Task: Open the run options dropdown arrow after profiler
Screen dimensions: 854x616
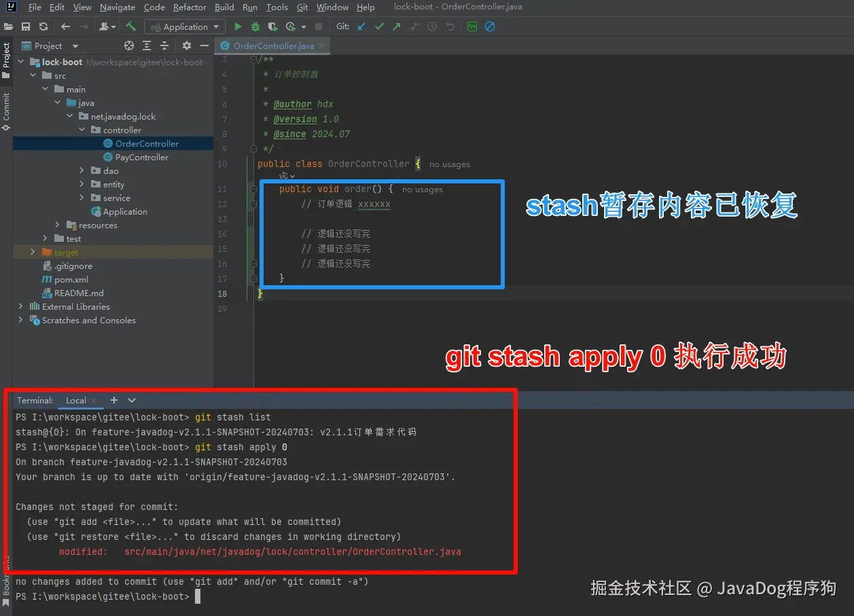Action: tap(303, 27)
